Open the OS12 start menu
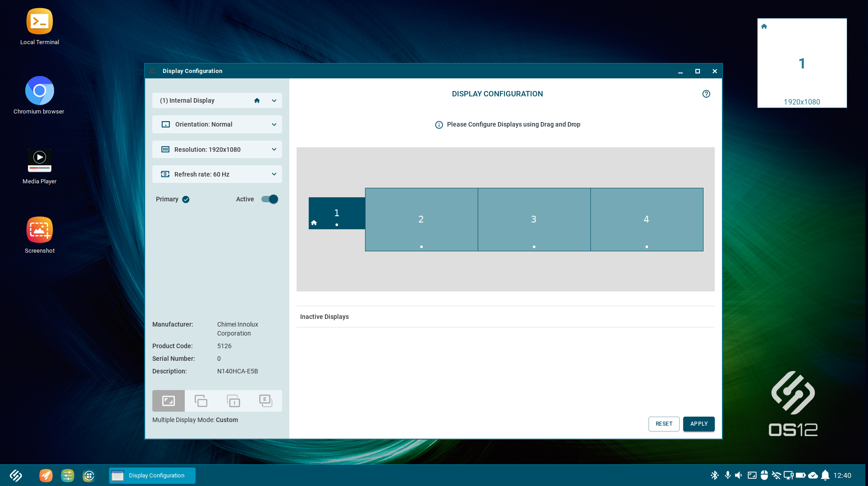 [x=15, y=475]
